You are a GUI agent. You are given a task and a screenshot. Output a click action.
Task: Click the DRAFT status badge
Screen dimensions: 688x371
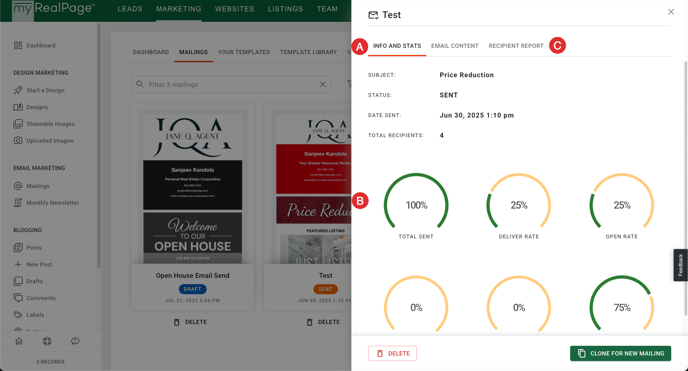[x=193, y=289]
